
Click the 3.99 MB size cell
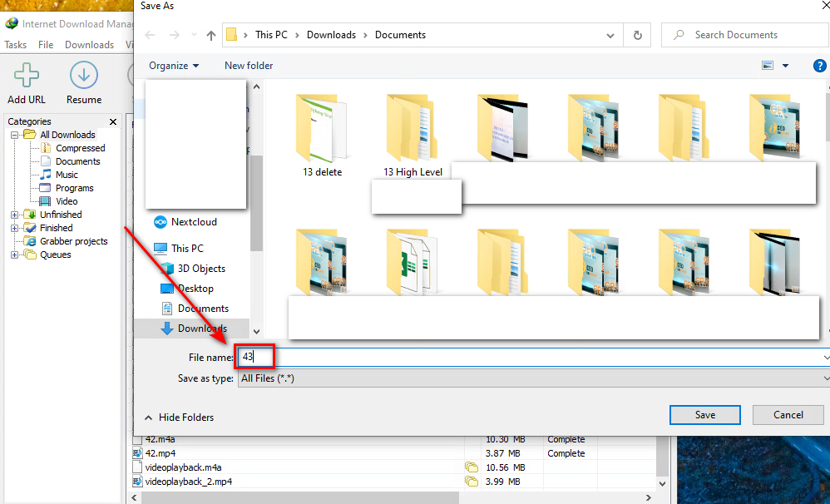(x=503, y=482)
